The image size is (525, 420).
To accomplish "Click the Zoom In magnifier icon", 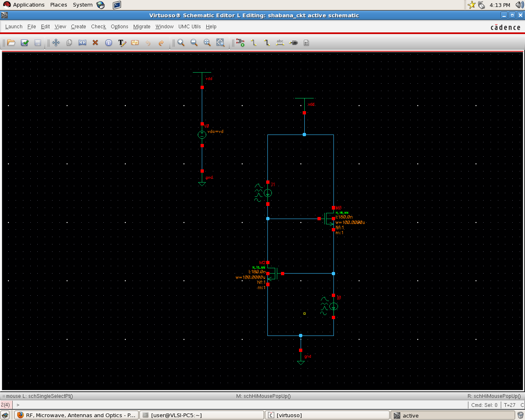I will point(181,43).
